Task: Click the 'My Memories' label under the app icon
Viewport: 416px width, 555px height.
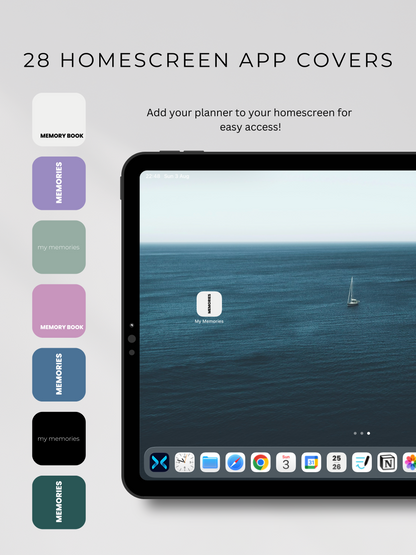Action: tap(209, 321)
